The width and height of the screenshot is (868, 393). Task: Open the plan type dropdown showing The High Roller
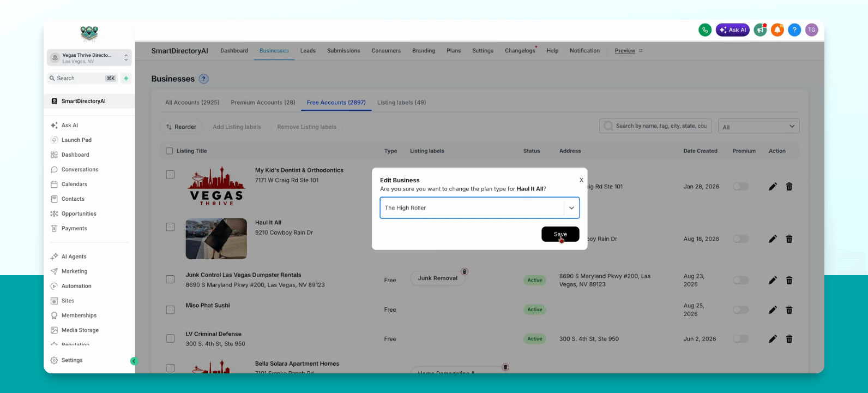[x=479, y=208]
